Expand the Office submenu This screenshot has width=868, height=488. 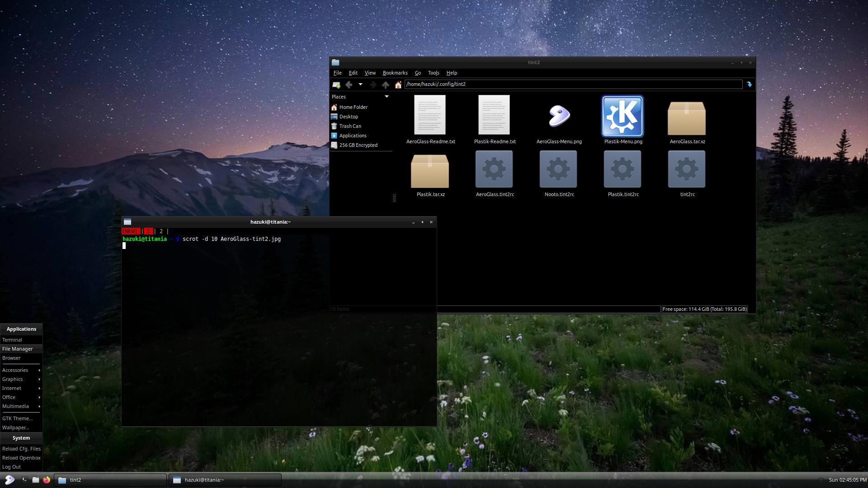[x=21, y=397]
